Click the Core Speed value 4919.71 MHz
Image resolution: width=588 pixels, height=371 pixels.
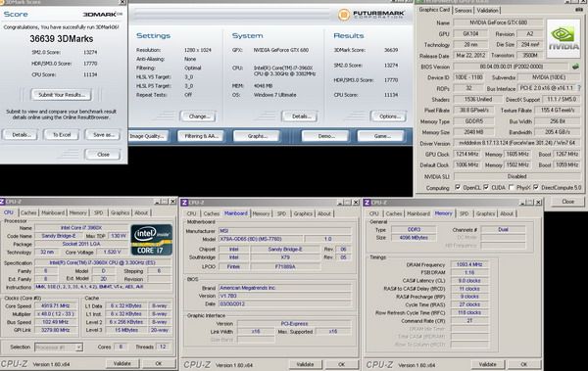pos(56,305)
